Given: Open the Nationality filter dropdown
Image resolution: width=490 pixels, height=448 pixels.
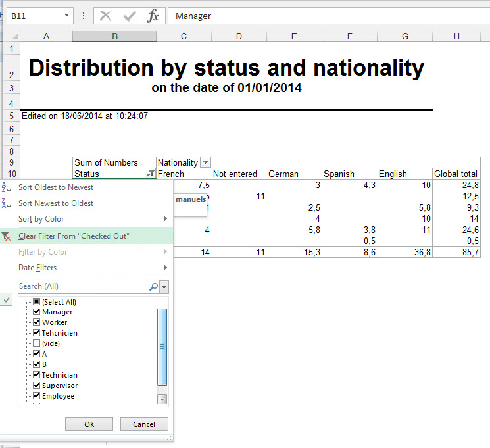Looking at the screenshot, I should (205, 162).
